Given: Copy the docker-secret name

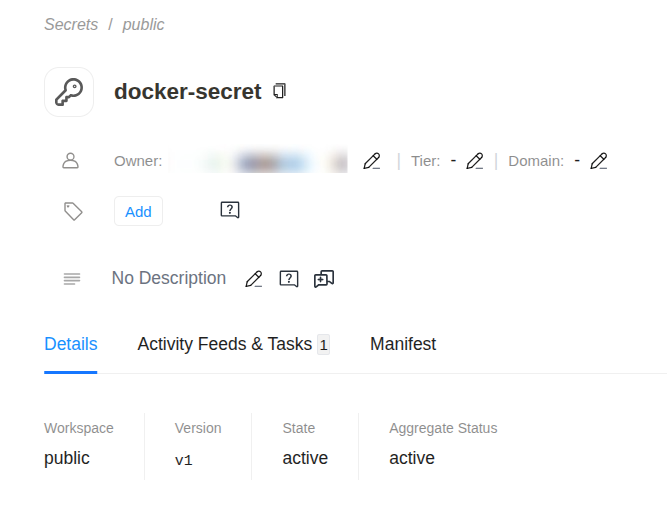Looking at the screenshot, I should tap(280, 91).
